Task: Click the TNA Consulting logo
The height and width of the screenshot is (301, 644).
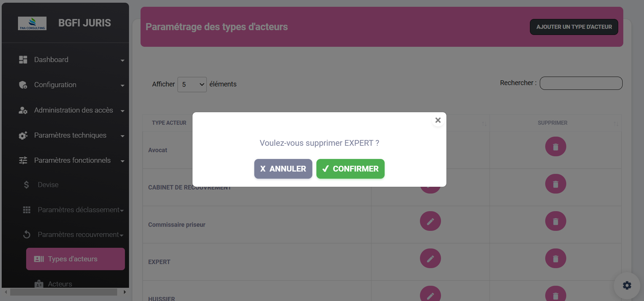Action: 32,23
